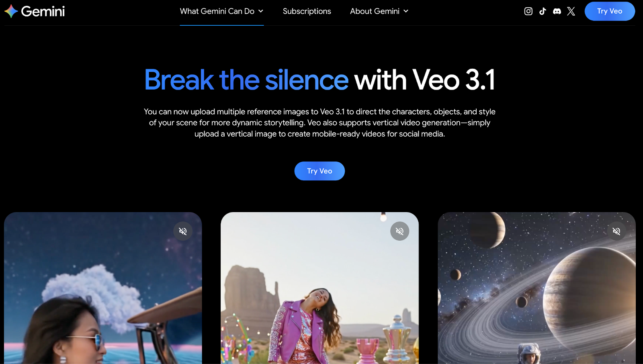Open the TikTok icon link
Screen dimensions: 643x364
(543, 11)
